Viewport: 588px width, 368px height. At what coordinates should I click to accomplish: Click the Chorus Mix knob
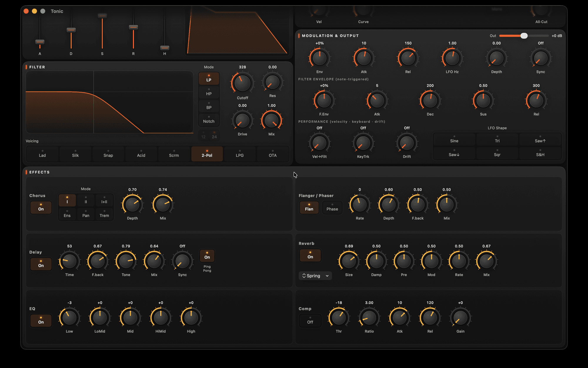pyautogui.click(x=163, y=205)
